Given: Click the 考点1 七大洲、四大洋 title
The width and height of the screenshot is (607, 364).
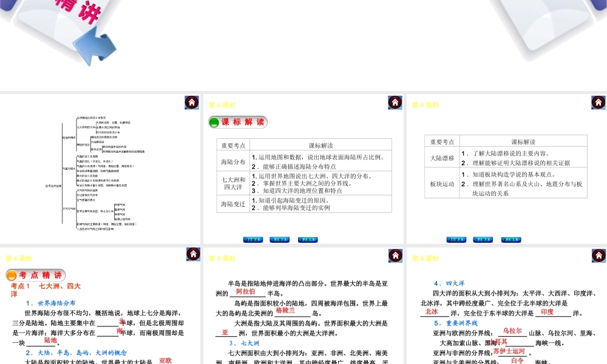Looking at the screenshot, I should (x=46, y=290).
